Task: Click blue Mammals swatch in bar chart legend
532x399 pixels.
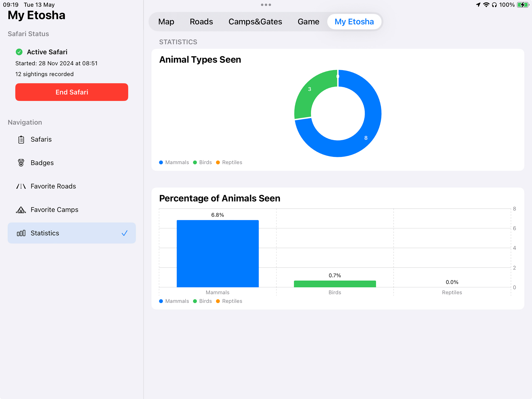Action: [x=161, y=301]
